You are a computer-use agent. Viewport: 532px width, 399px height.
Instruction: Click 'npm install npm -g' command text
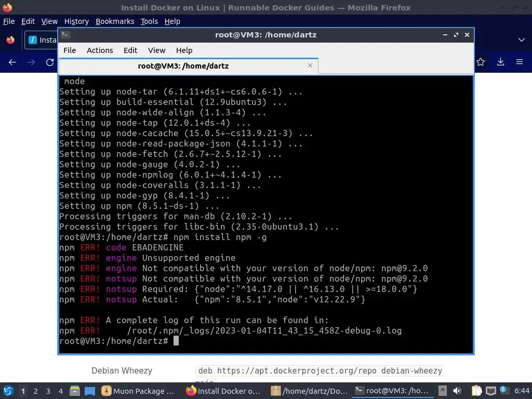220,237
